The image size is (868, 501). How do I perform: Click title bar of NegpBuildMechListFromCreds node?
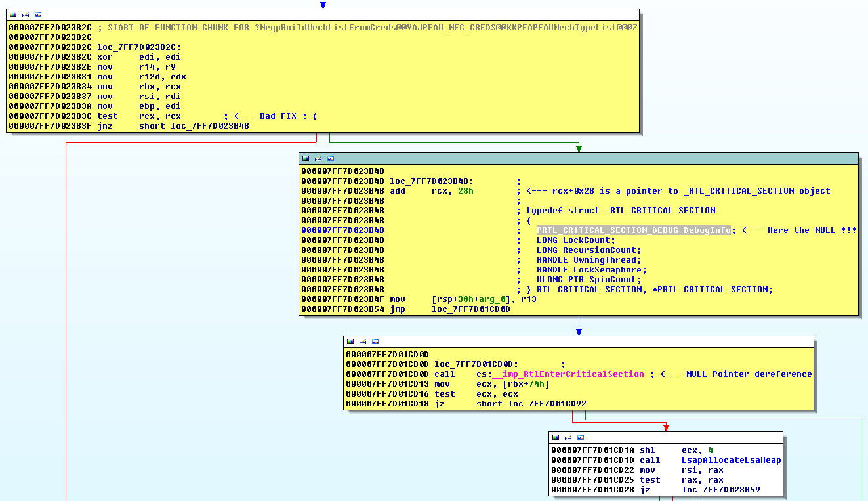(x=323, y=14)
